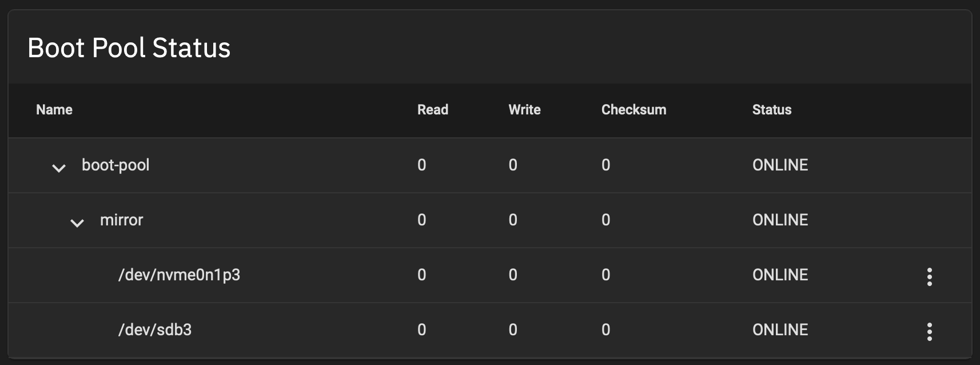Click the Write column header
Image resolution: width=980 pixels, height=365 pixels.
coord(524,110)
